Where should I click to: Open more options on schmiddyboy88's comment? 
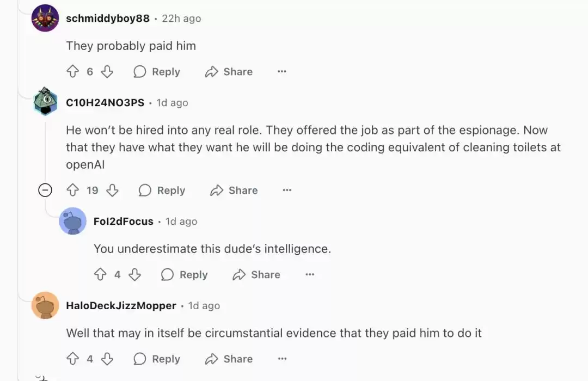[281, 72]
